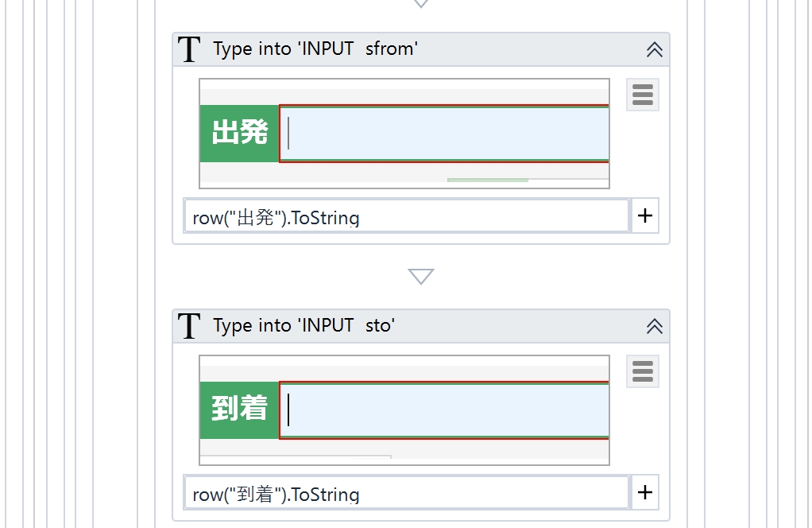Click the green 到着 label in the preview
The width and height of the screenshot is (812, 528).
pos(239,410)
